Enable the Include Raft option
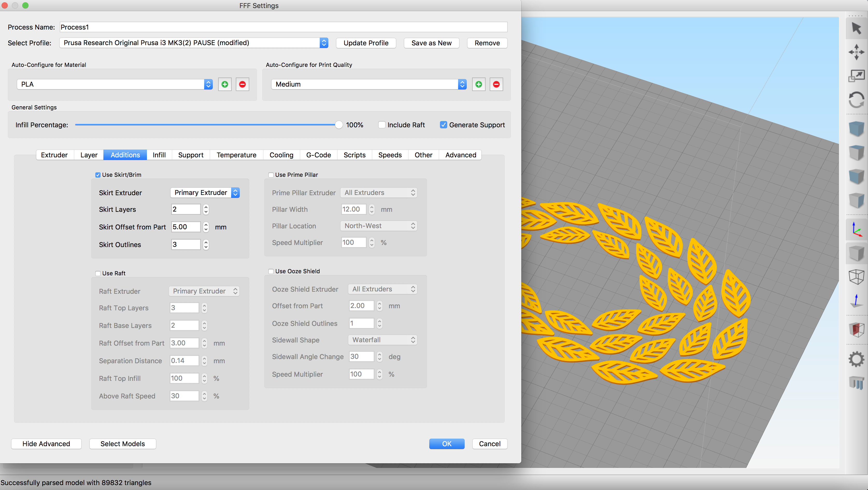The image size is (868, 490). (x=382, y=125)
